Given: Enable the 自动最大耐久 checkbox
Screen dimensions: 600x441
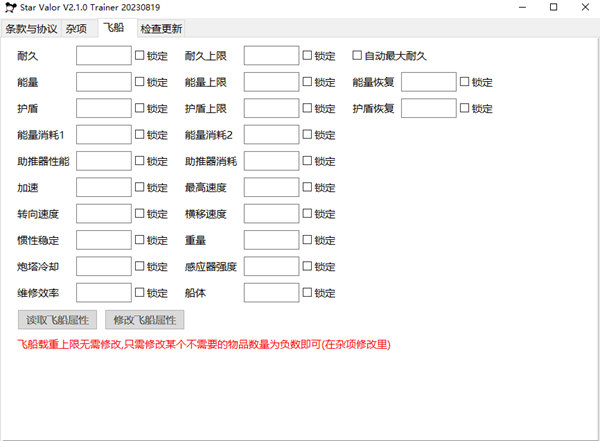Looking at the screenshot, I should [357, 56].
